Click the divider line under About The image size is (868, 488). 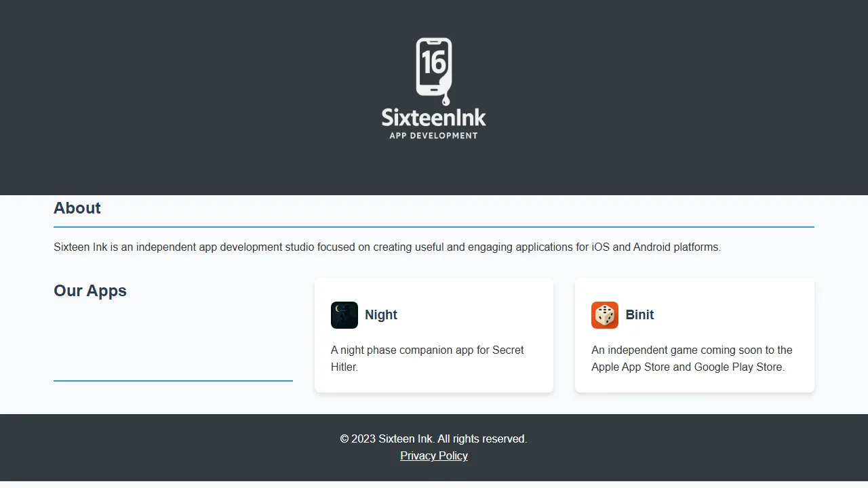(x=433, y=226)
